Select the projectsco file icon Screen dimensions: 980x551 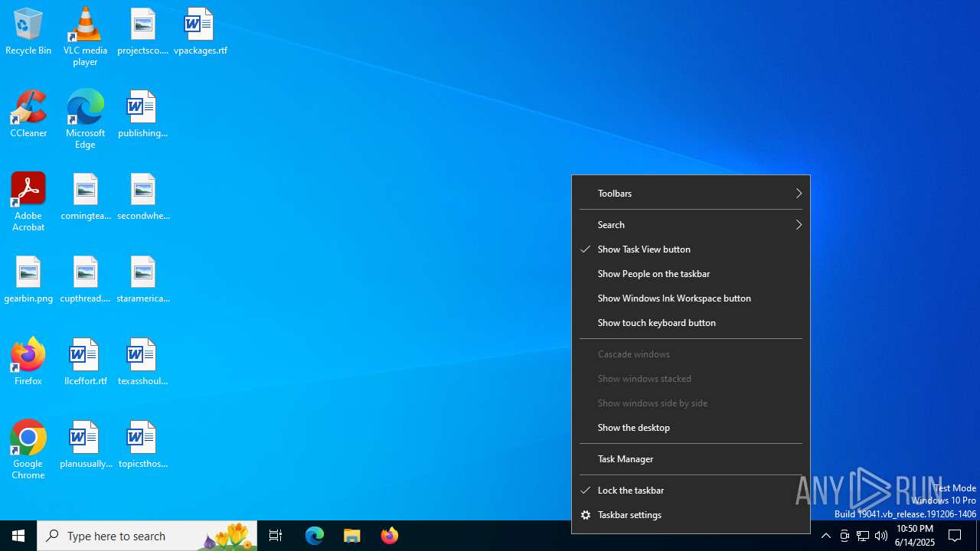[142, 32]
